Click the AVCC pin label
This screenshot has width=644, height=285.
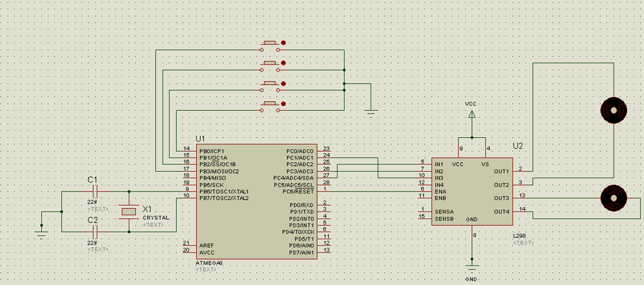(206, 252)
